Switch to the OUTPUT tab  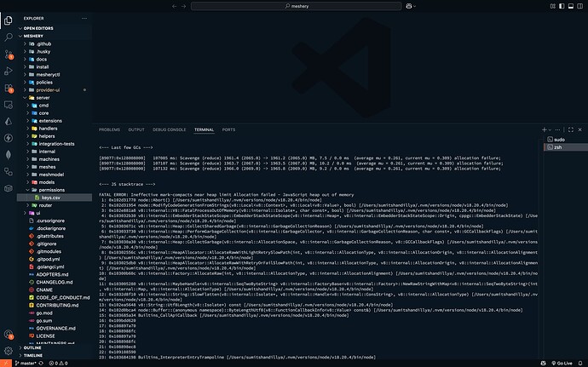136,129
